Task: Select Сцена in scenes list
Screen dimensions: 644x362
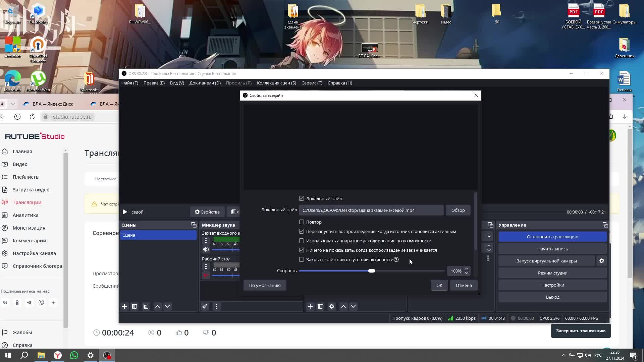Action: pyautogui.click(x=158, y=235)
